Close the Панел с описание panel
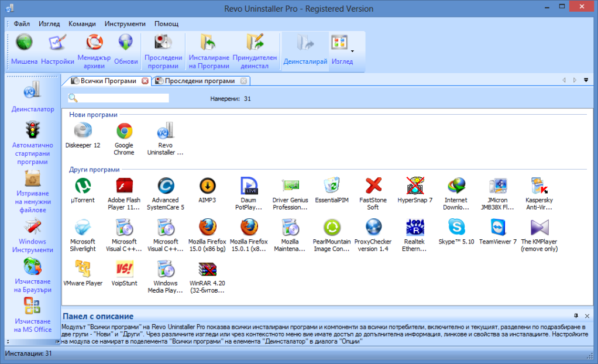The width and height of the screenshot is (598, 364). coord(587,316)
